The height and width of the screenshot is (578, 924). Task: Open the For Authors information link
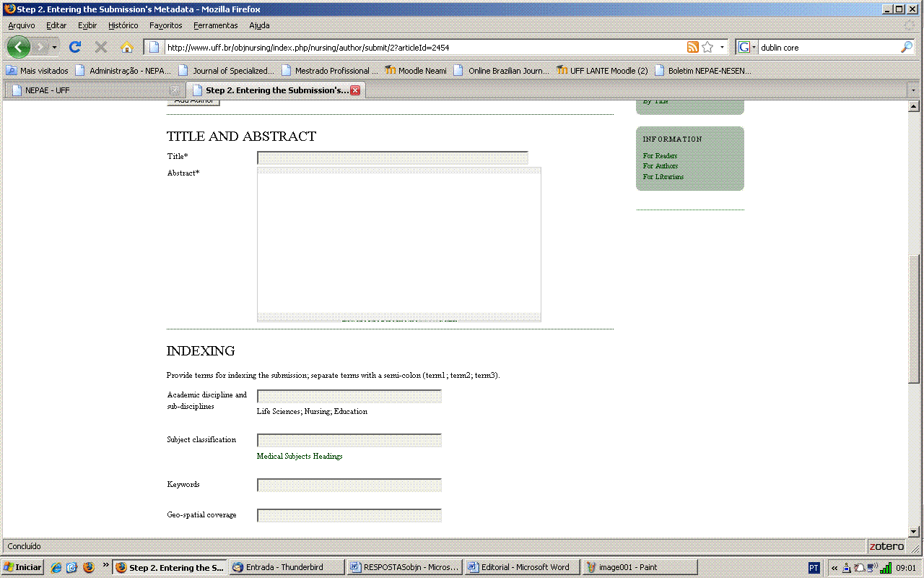[660, 166]
